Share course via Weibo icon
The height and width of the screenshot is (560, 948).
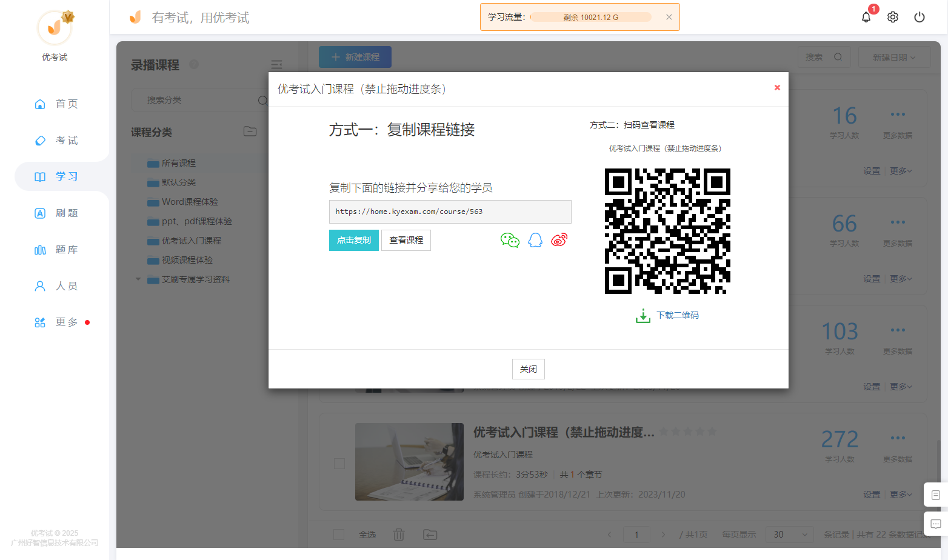point(559,240)
